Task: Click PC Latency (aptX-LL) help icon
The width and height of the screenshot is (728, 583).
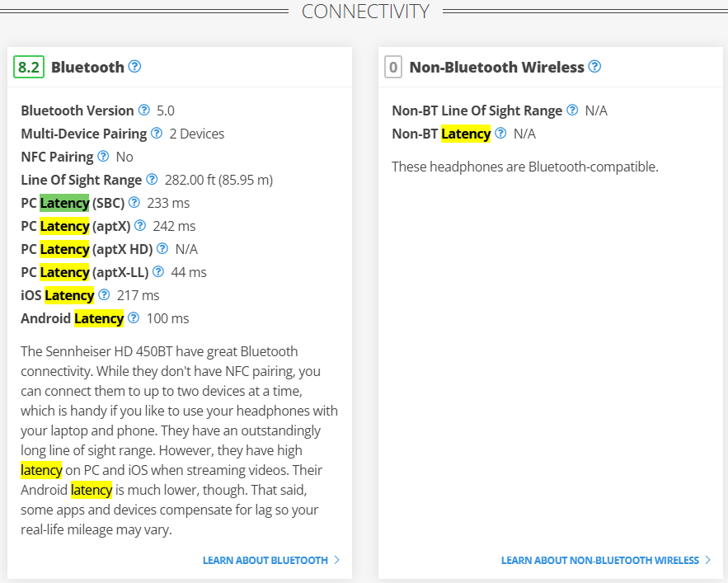Action: (x=158, y=272)
